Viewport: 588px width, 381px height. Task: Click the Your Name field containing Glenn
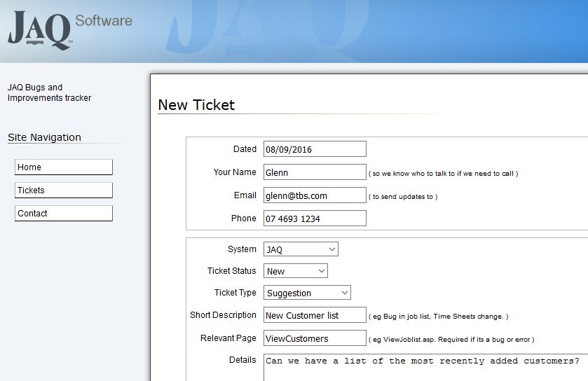tap(314, 172)
